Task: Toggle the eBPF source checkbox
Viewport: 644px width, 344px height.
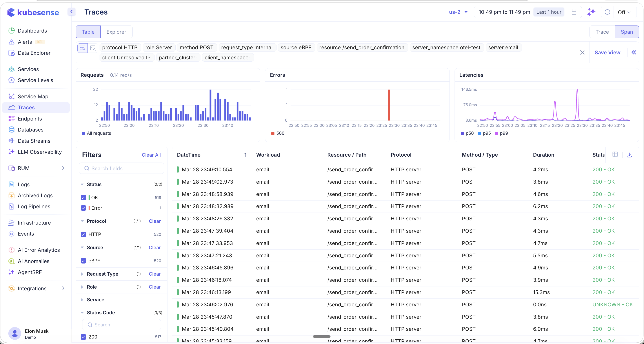Action: pyautogui.click(x=84, y=261)
